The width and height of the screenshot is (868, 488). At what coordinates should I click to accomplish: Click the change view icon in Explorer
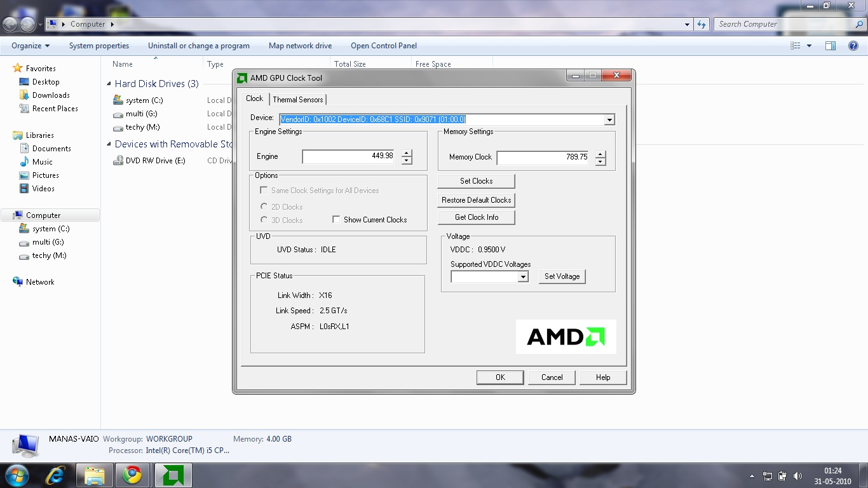click(x=796, y=46)
